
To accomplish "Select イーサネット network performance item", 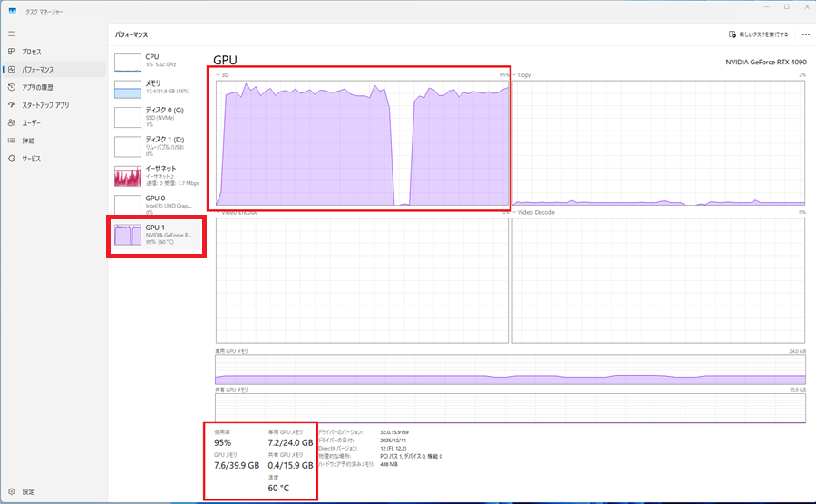I will [x=156, y=175].
